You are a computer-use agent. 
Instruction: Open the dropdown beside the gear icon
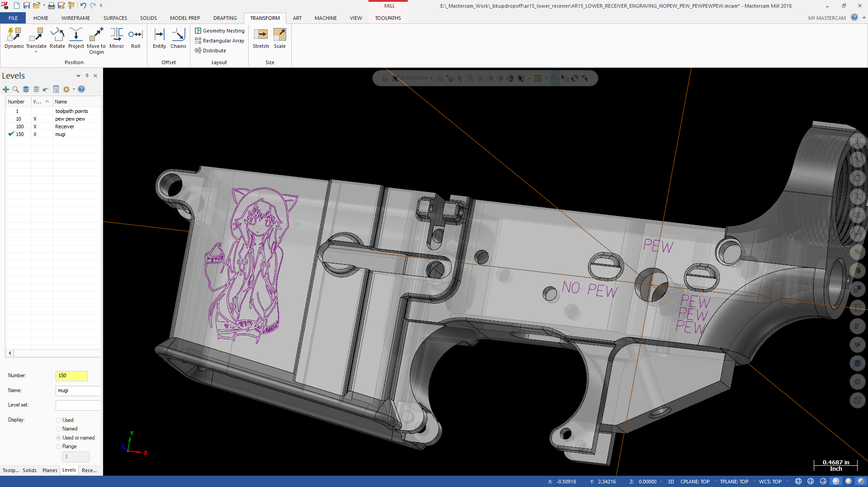pyautogui.click(x=74, y=89)
